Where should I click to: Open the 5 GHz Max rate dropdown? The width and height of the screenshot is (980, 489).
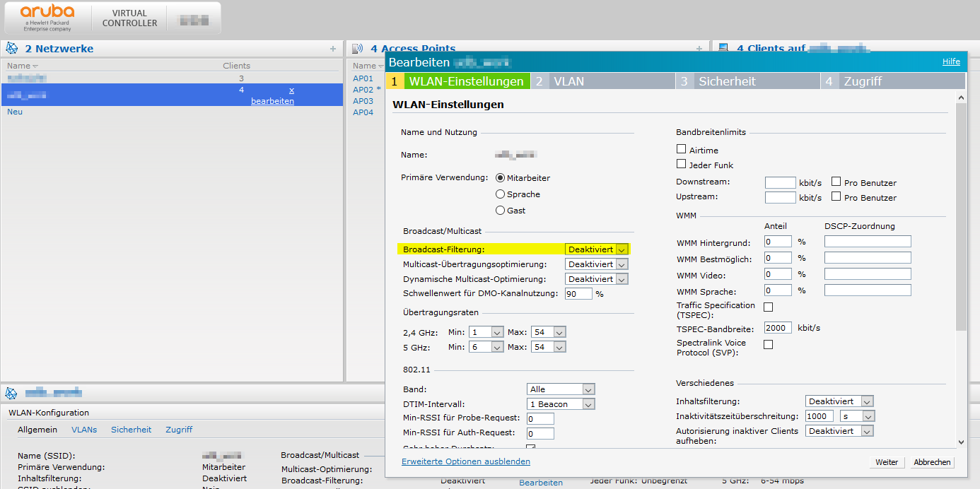[549, 347]
